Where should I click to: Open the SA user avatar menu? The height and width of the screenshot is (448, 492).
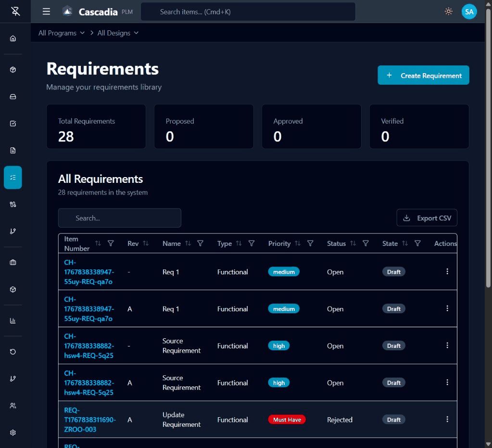469,11
